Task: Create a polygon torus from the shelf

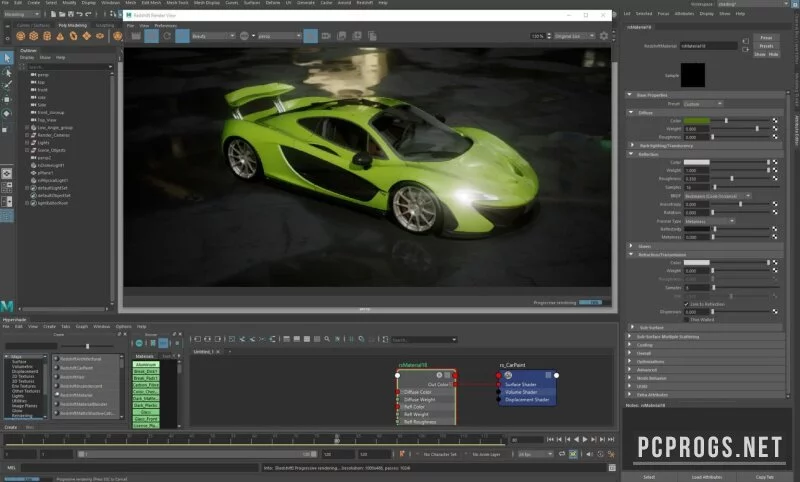Action: (73, 36)
